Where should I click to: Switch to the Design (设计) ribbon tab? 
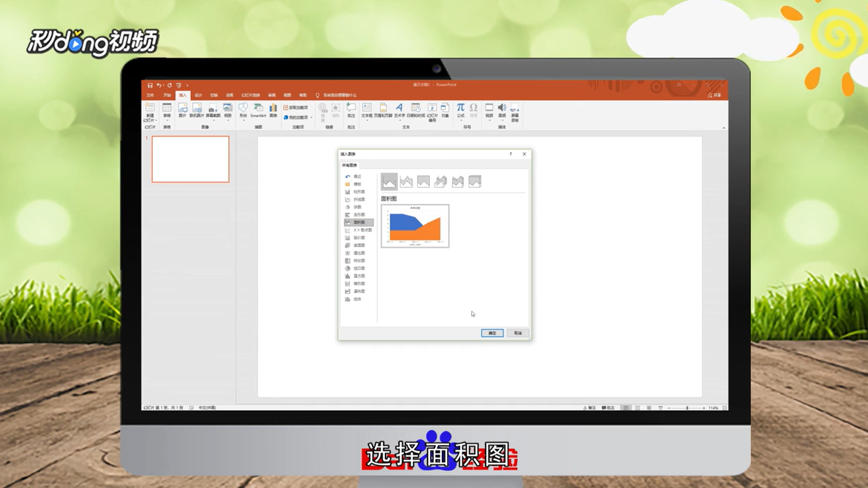pyautogui.click(x=198, y=95)
